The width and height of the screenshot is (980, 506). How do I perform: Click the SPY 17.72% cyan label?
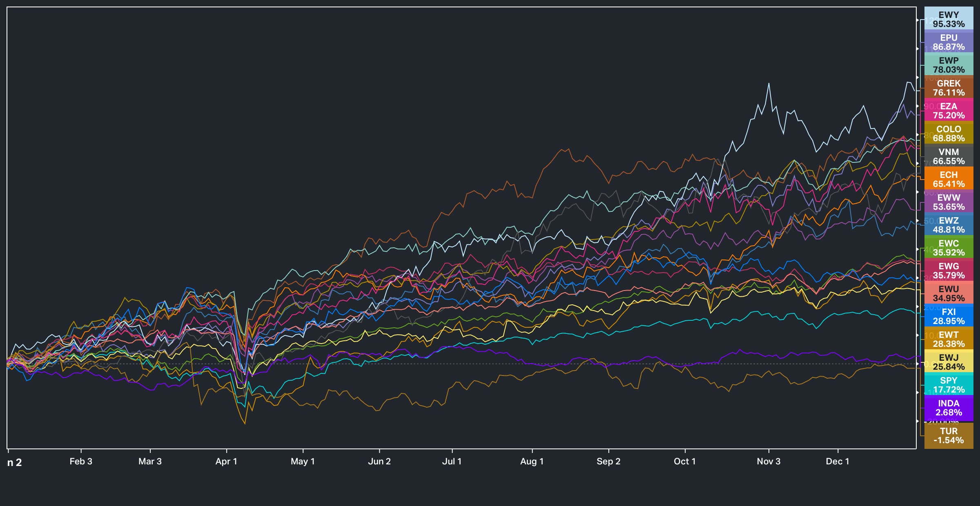[x=948, y=385]
